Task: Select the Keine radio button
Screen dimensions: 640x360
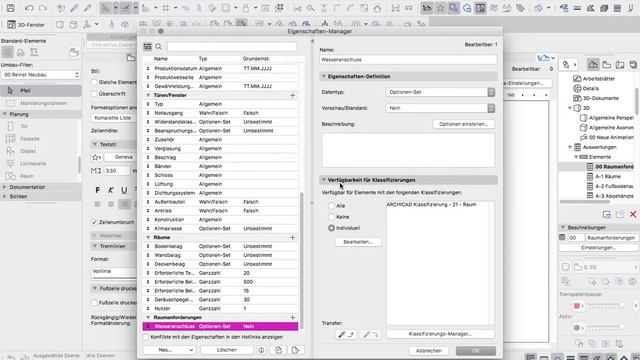Action: (331, 217)
